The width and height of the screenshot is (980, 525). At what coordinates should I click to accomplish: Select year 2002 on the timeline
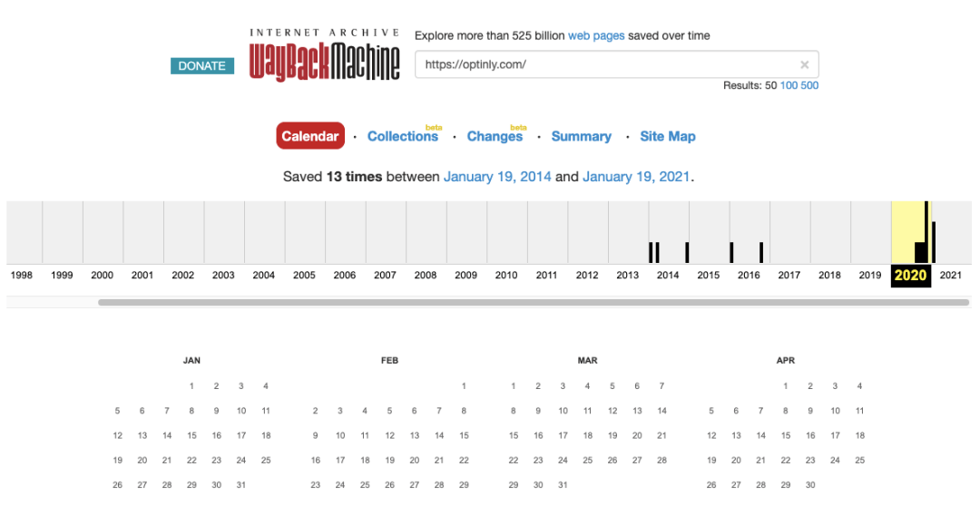tap(183, 275)
